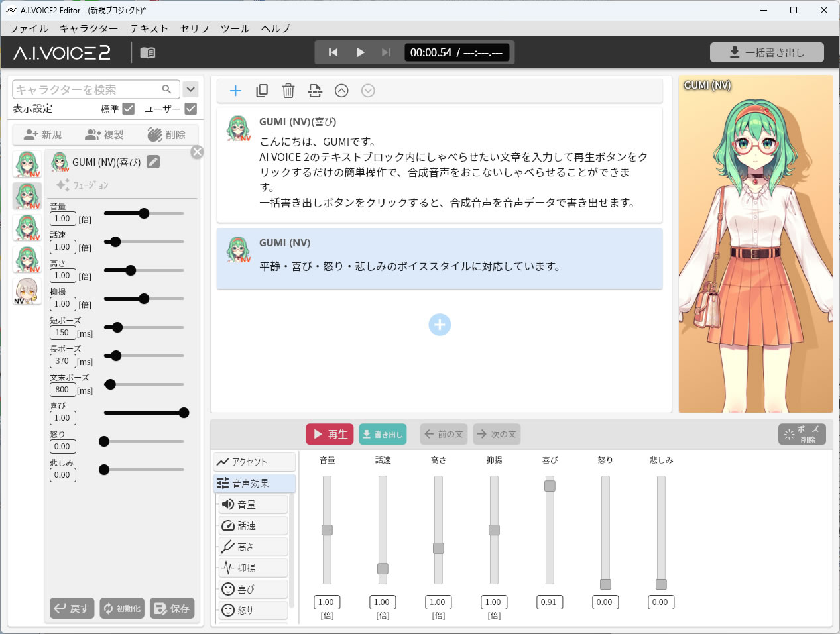The height and width of the screenshot is (634, 840).
Task: Toggle the 標準 display checkbox
Action: [x=129, y=109]
